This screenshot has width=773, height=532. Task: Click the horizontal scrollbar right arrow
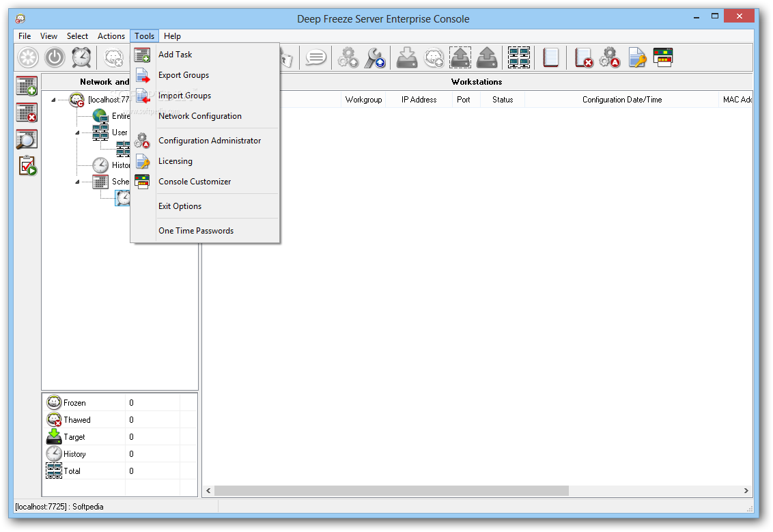pos(746,490)
